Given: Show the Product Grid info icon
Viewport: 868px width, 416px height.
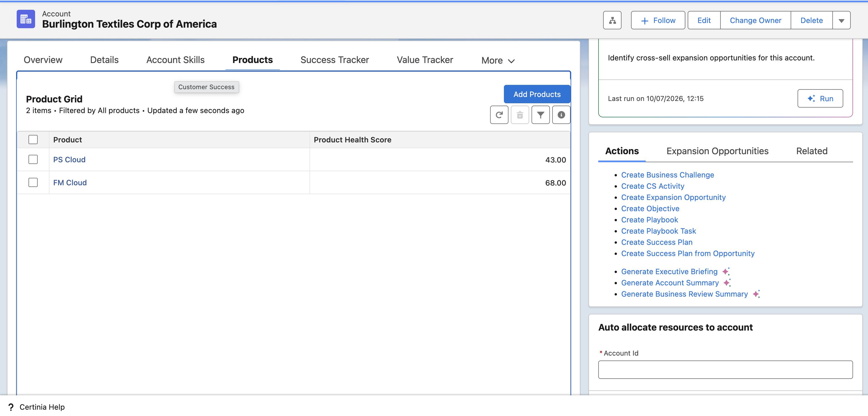Looking at the screenshot, I should [561, 115].
